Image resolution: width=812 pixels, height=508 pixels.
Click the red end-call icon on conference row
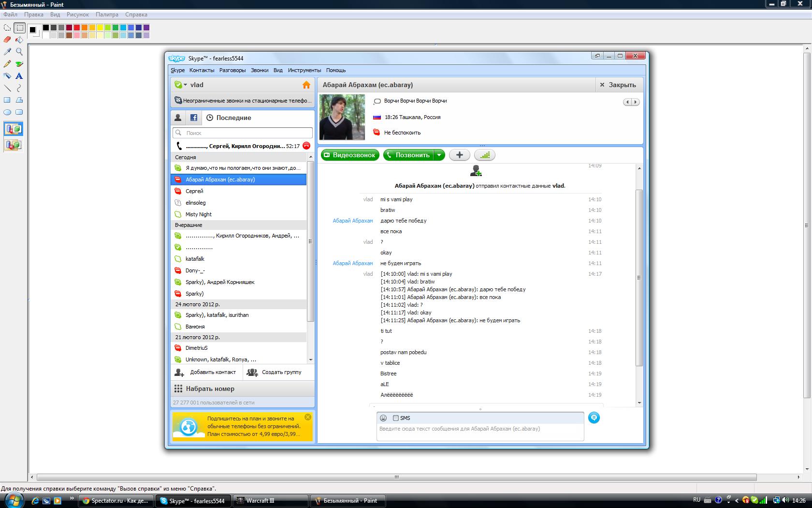[306, 146]
